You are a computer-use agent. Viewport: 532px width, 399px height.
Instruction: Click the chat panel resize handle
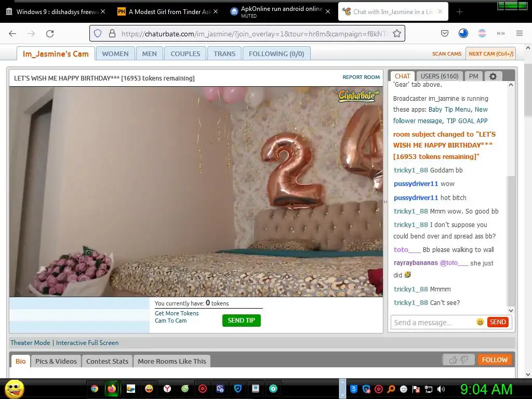385,202
